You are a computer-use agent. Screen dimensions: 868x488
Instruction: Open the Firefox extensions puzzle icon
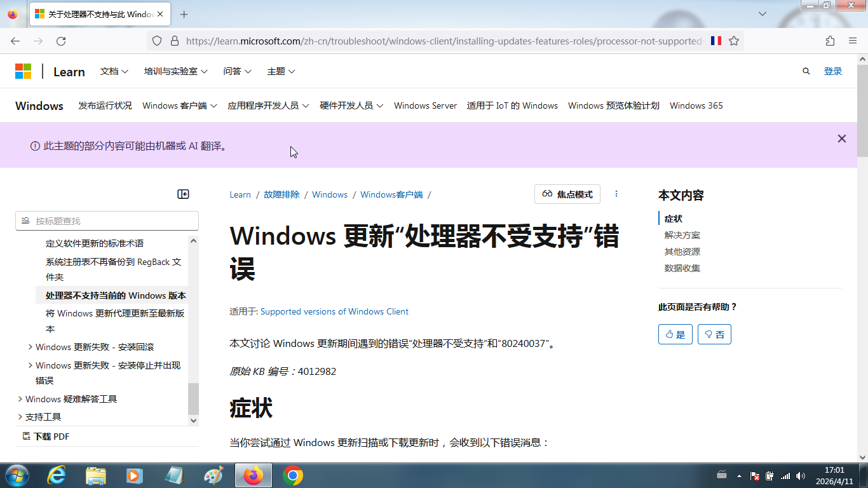(x=830, y=41)
